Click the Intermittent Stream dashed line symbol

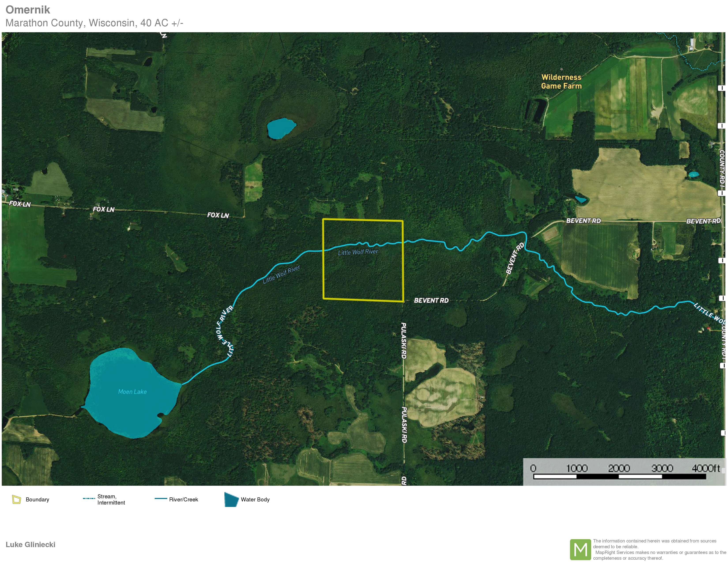coord(89,499)
